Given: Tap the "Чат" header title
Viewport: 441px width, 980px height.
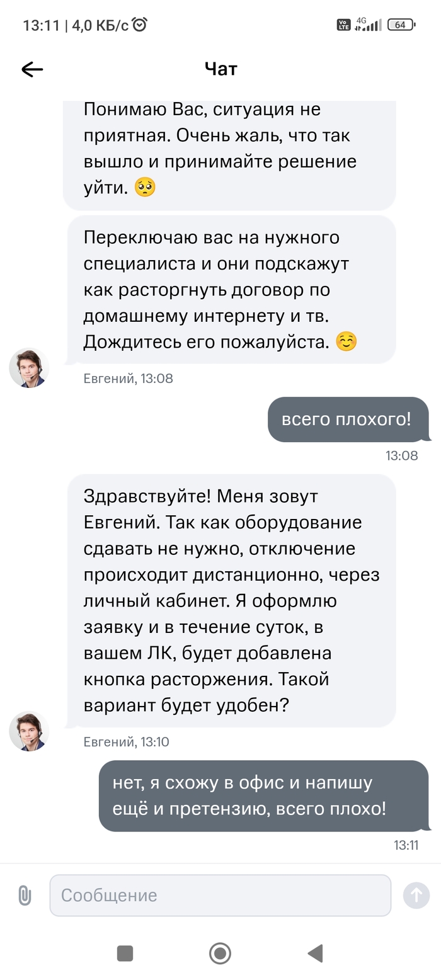Looking at the screenshot, I should pos(220,69).
